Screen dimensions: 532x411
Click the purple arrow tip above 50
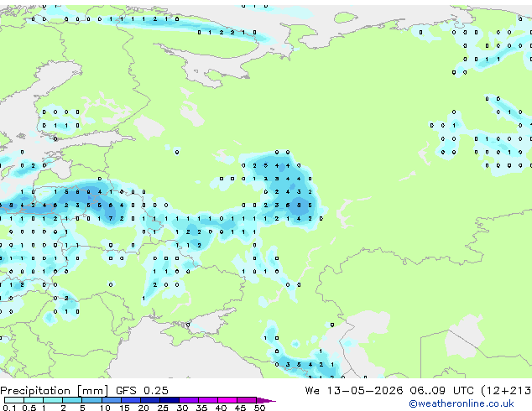(x=266, y=400)
